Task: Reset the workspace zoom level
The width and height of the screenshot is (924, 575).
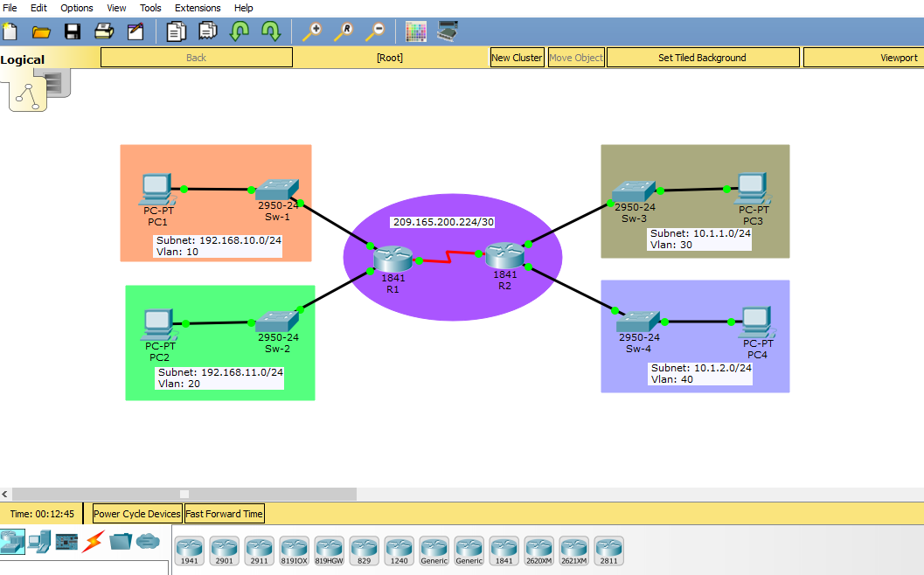Action: (344, 31)
